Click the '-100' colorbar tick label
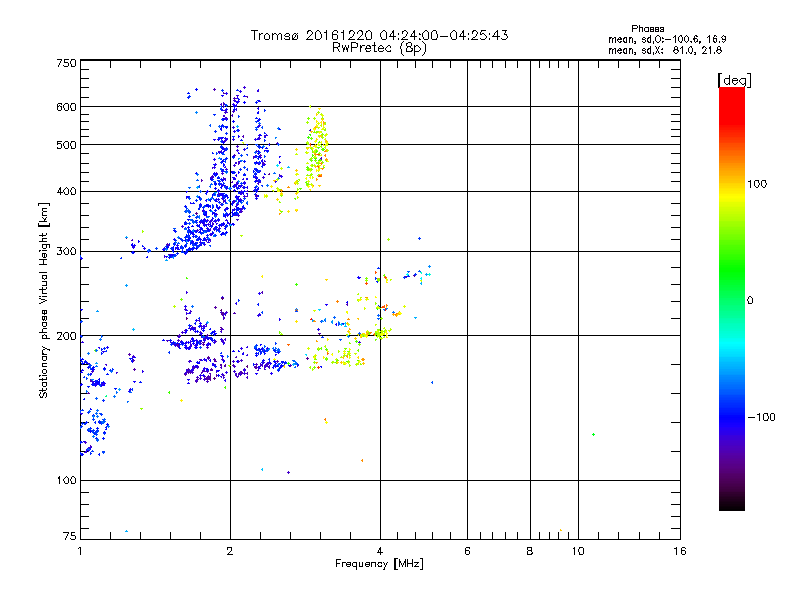 762,417
